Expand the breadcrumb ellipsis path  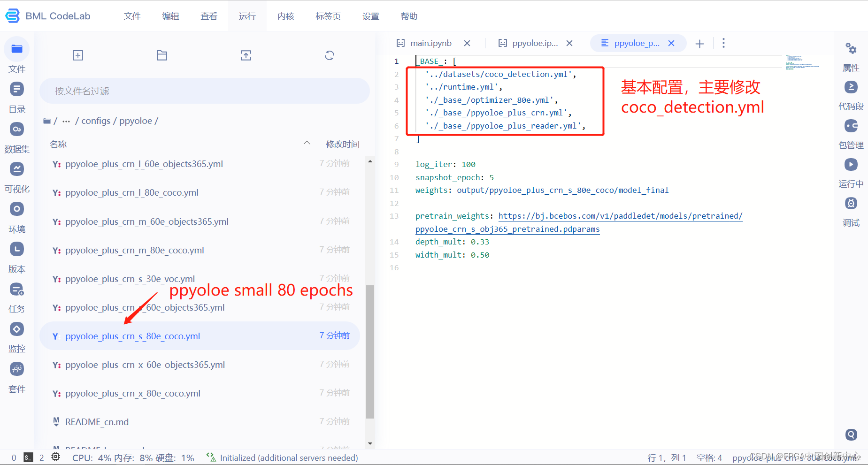coord(66,121)
